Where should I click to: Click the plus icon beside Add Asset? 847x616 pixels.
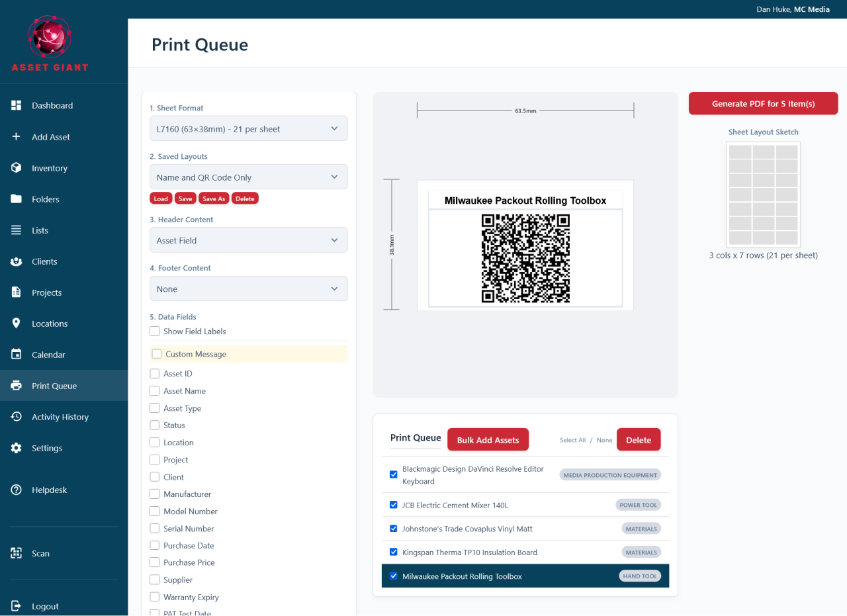(17, 137)
